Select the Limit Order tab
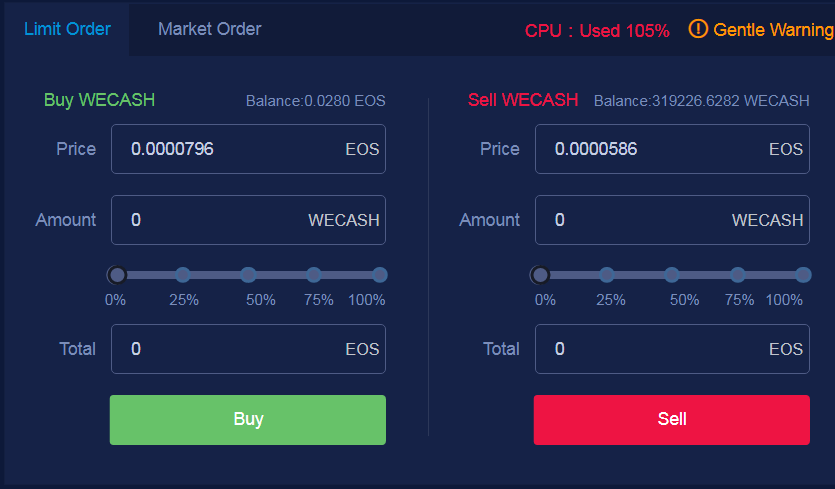Image resolution: width=835 pixels, height=489 pixels. point(67,29)
